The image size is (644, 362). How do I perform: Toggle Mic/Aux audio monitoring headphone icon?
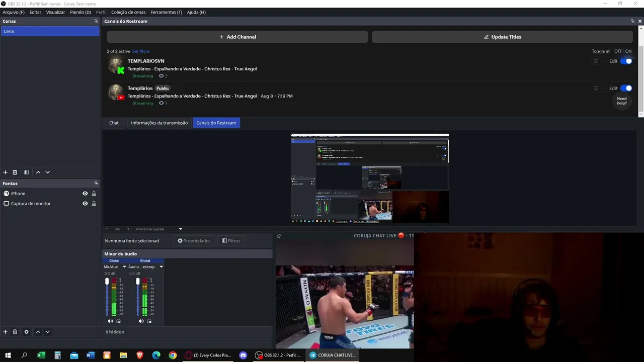119,321
